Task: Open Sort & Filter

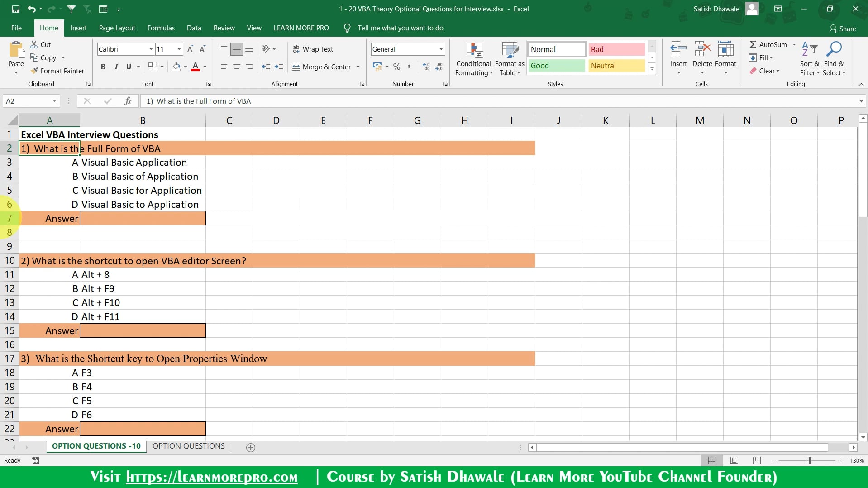Action: coord(809,59)
